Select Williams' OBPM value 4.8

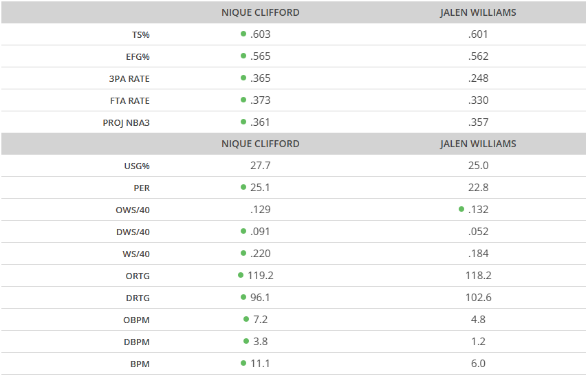point(478,320)
